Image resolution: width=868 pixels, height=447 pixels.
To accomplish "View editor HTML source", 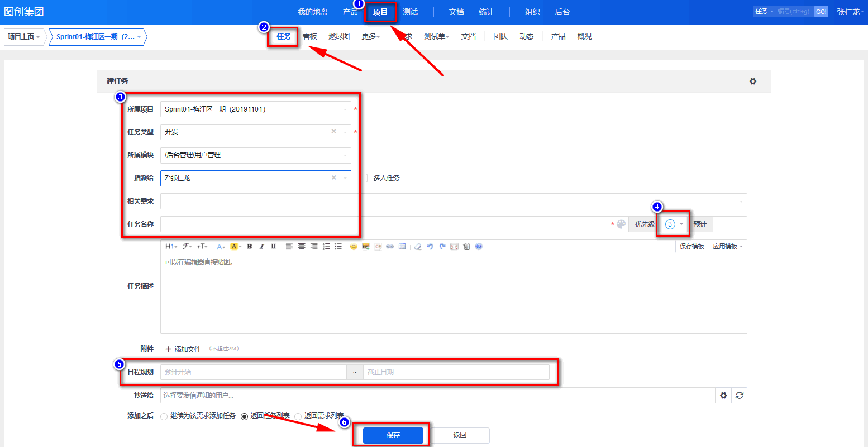I will tap(466, 246).
